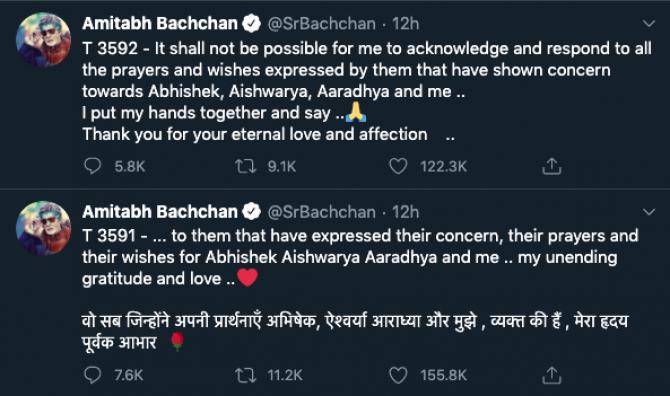Share the T 3591 tweet
Viewport: 670px width, 396px height.
(551, 375)
